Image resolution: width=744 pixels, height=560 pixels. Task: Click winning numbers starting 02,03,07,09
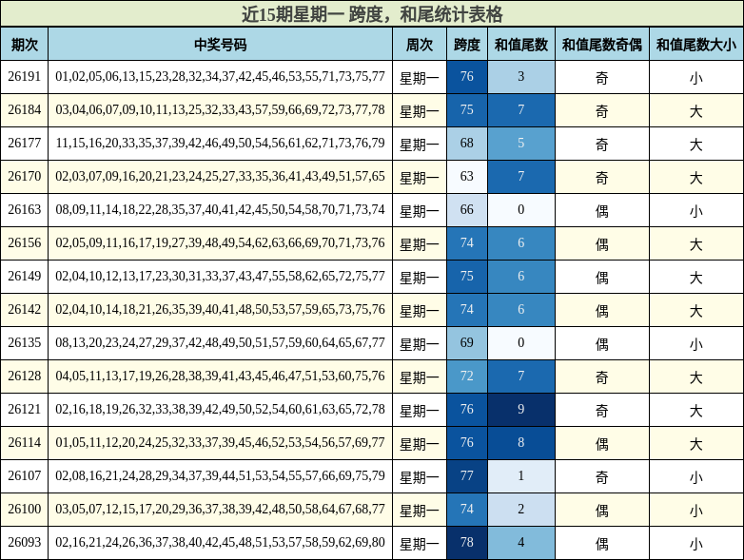(x=220, y=177)
